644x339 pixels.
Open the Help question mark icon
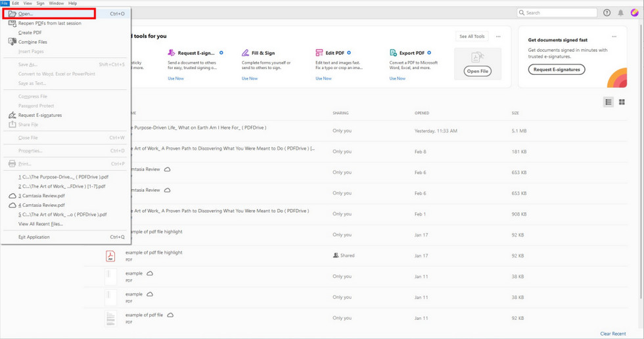click(607, 12)
